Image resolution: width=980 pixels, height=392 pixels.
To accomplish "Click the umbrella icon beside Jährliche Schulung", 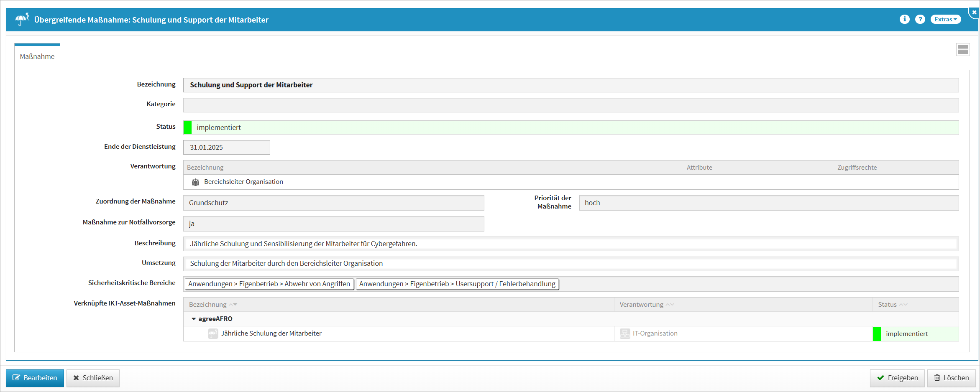I will coord(213,333).
